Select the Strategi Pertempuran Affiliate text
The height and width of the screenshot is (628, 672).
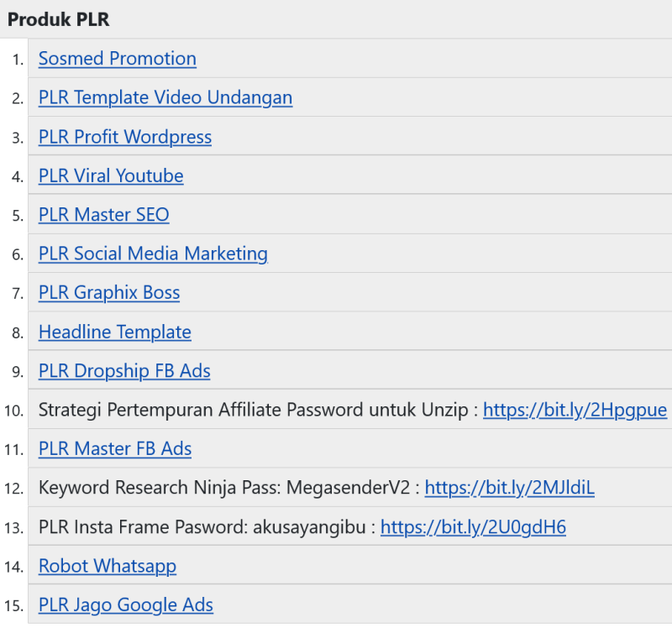pos(160,410)
